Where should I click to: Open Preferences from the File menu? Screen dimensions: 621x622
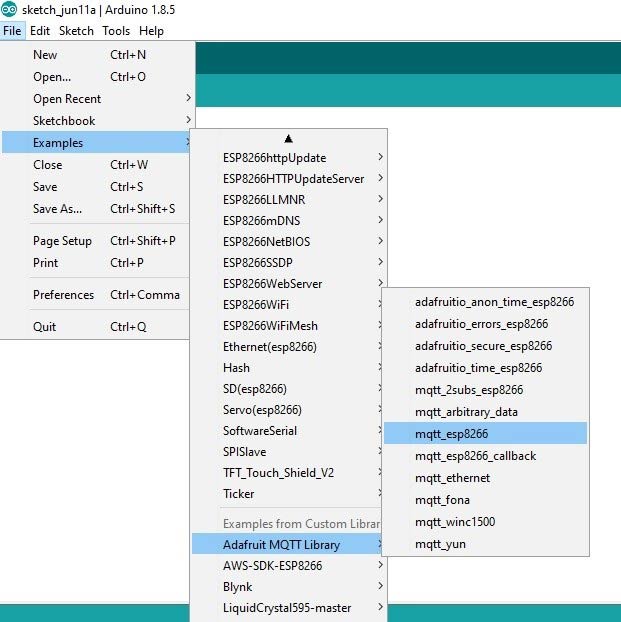[95, 295]
